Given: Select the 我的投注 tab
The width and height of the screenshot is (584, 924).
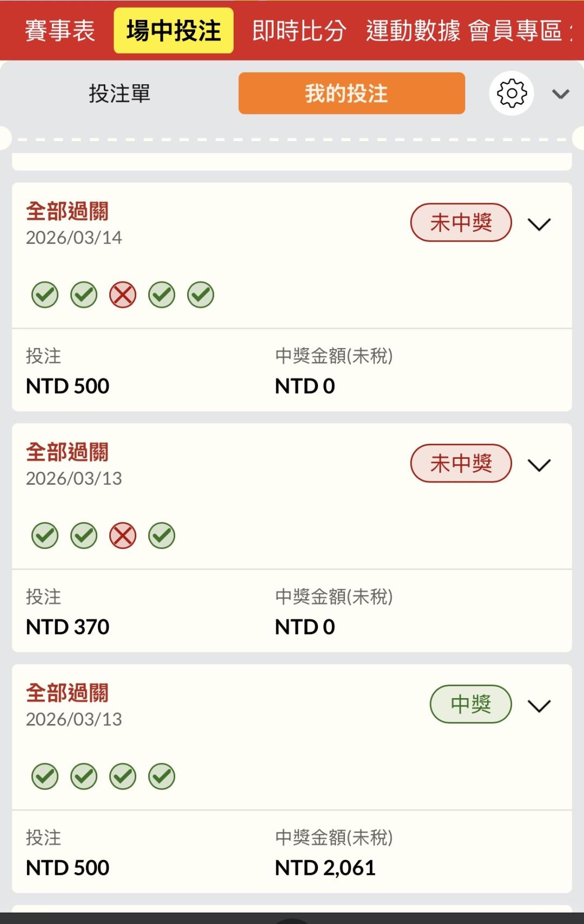Looking at the screenshot, I should pos(351,93).
